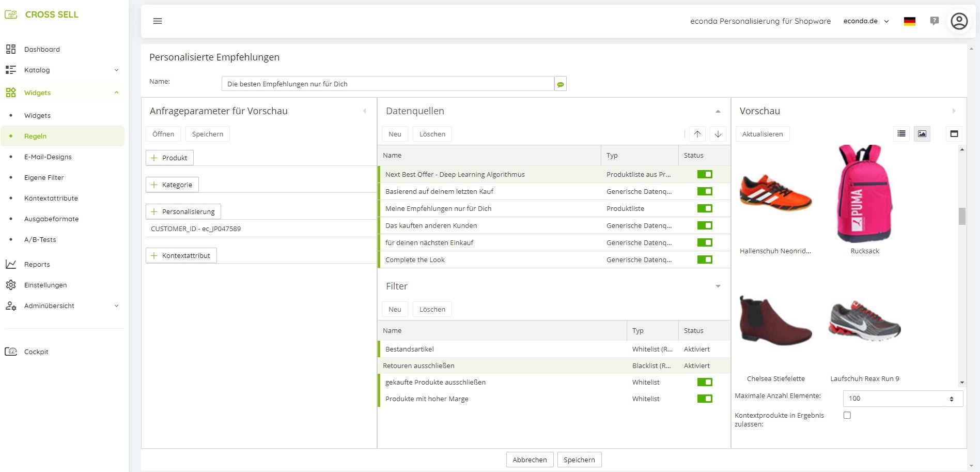Viewport: 980px width, 472px height.
Task: Click the German flag language icon
Action: [910, 21]
